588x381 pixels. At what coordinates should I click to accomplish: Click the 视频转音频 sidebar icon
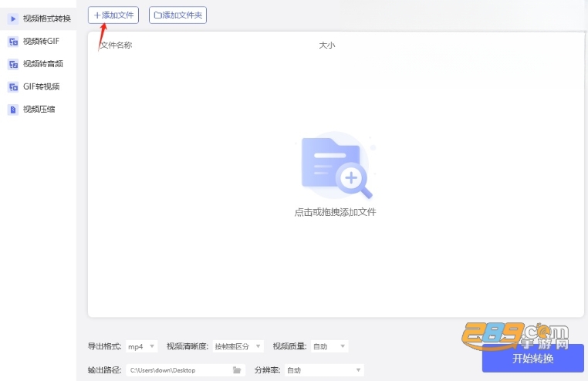(x=13, y=65)
